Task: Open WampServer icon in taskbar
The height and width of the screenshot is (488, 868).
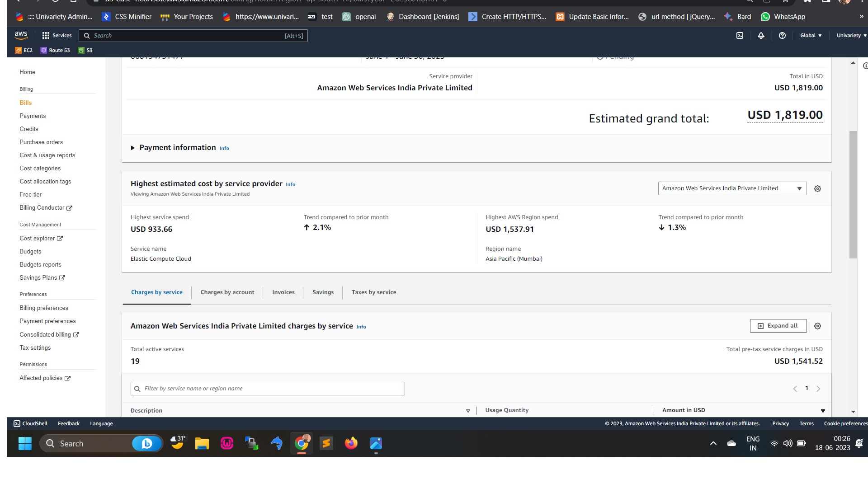Action: pos(227,444)
